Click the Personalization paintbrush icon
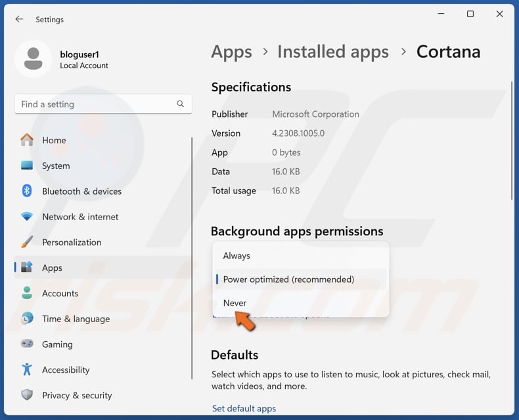 pos(27,242)
